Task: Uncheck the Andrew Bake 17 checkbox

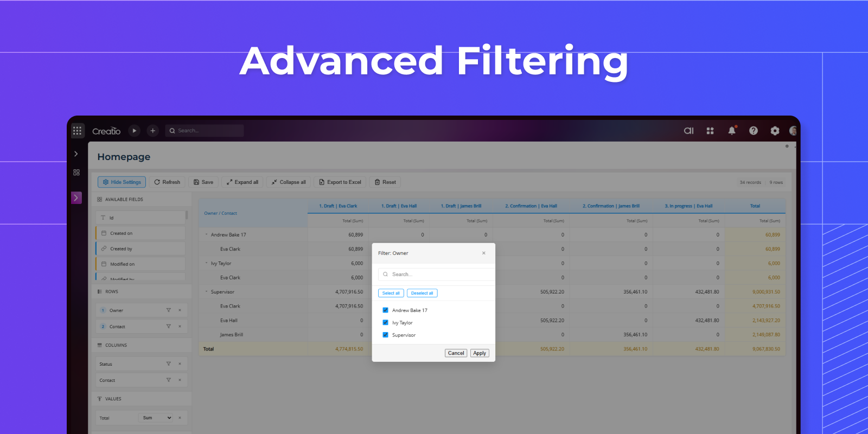Action: click(385, 310)
